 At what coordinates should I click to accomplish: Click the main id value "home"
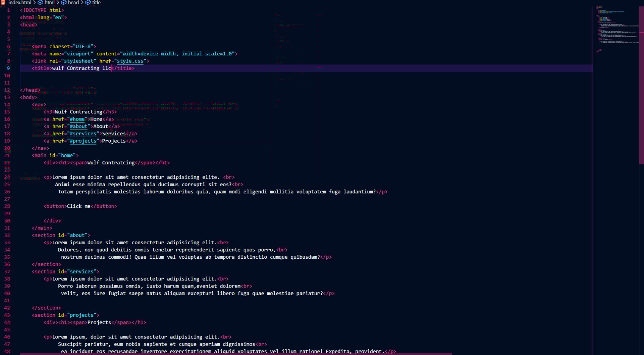pos(67,155)
